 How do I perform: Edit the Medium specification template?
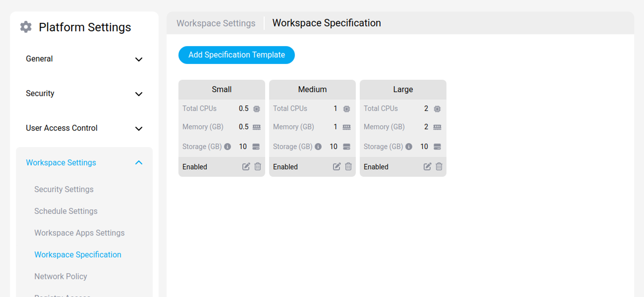tap(336, 167)
